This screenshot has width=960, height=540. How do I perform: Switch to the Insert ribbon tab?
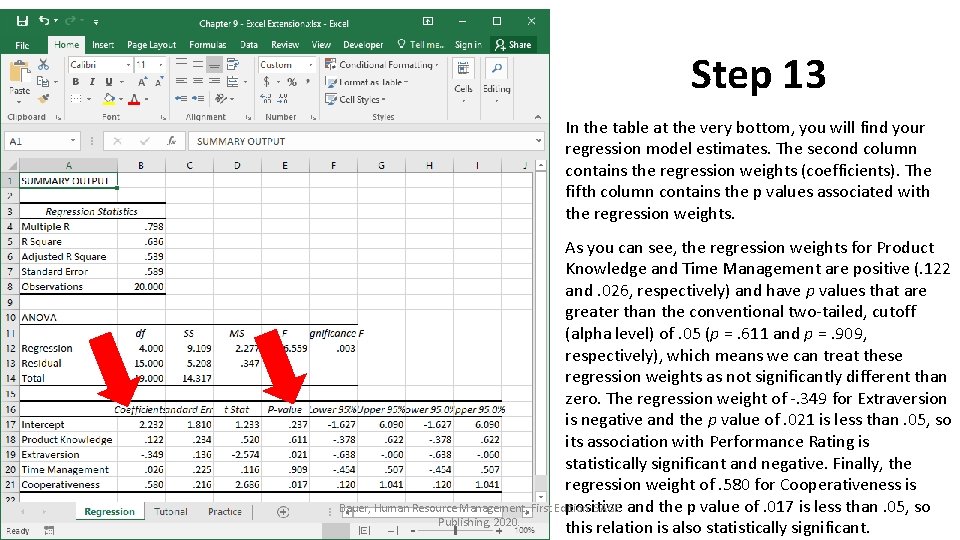pos(103,45)
